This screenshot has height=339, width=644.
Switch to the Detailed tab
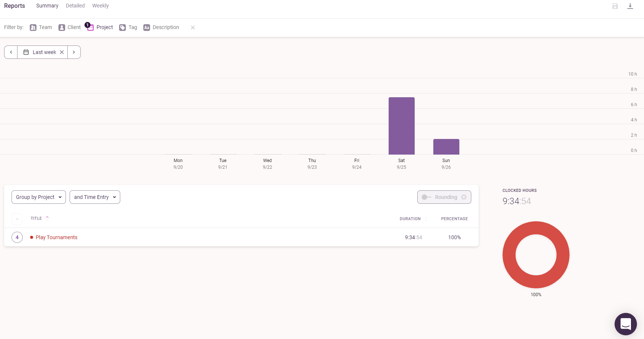(75, 6)
